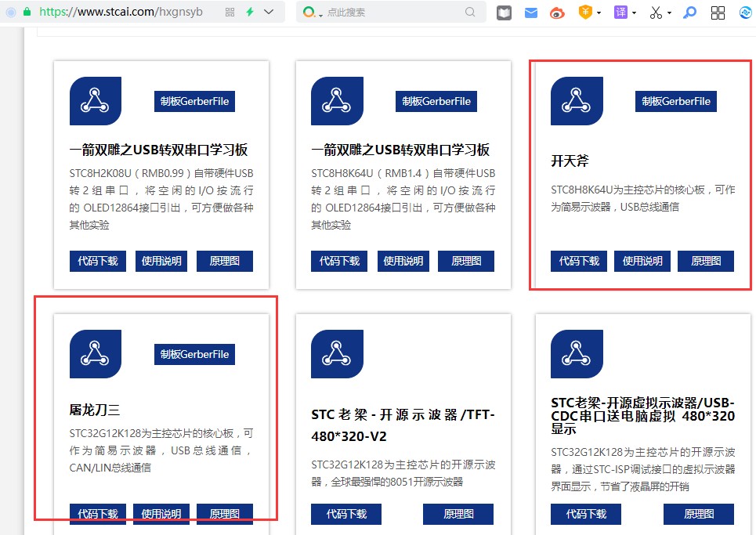
Task: Open 原理图 on the STC8H2K08U card
Action: [225, 261]
